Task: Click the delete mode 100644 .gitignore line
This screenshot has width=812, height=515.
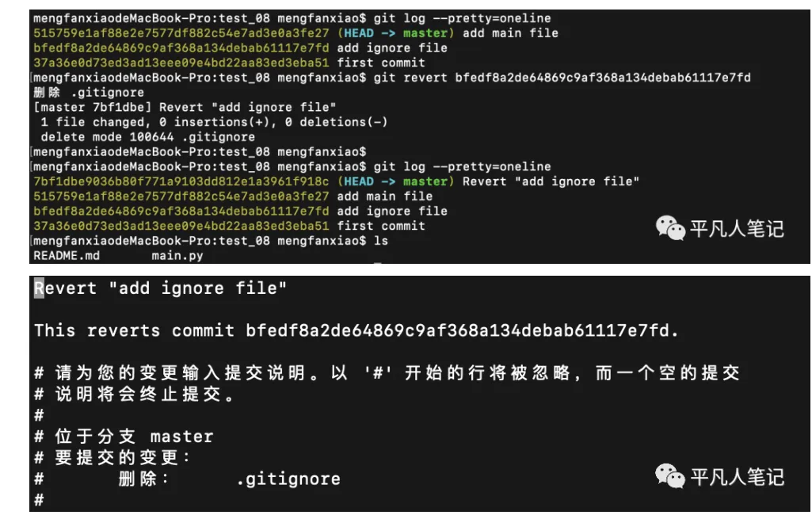Action: tap(147, 137)
